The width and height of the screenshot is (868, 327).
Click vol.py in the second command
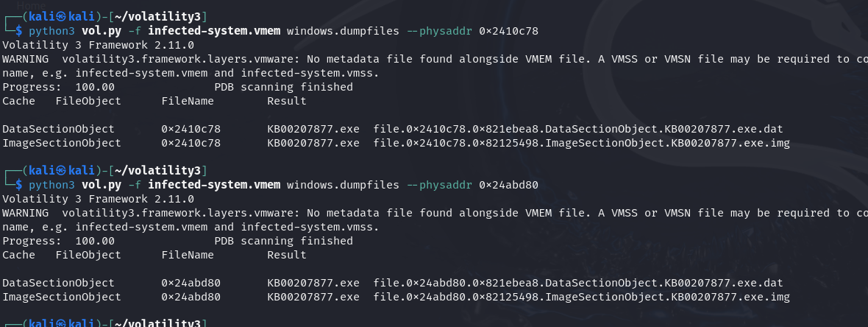coord(102,184)
